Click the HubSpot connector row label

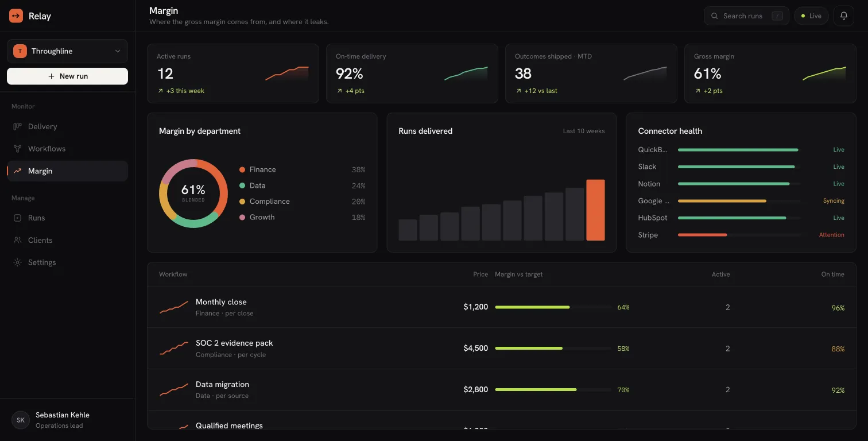[653, 218]
